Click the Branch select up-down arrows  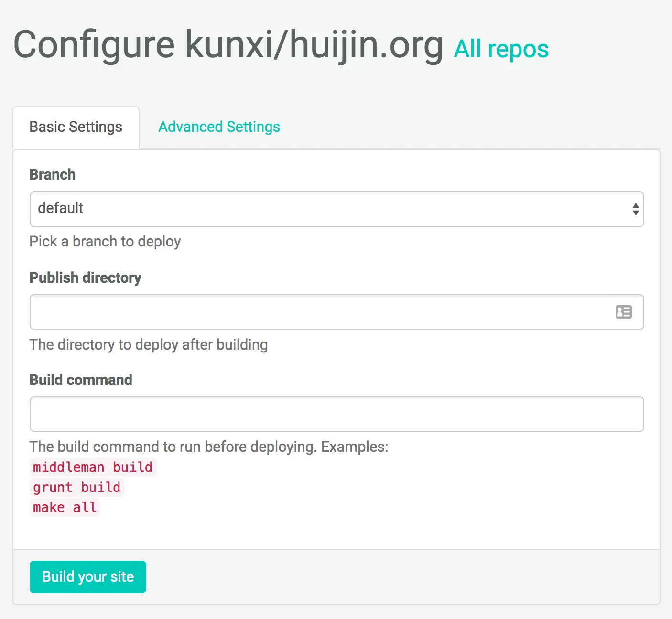(x=635, y=209)
